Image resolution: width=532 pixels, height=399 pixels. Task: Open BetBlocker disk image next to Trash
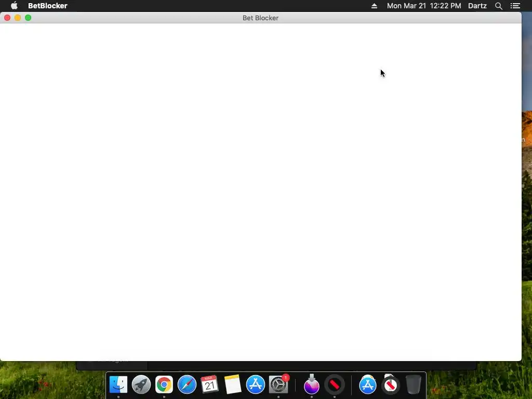[391, 384]
